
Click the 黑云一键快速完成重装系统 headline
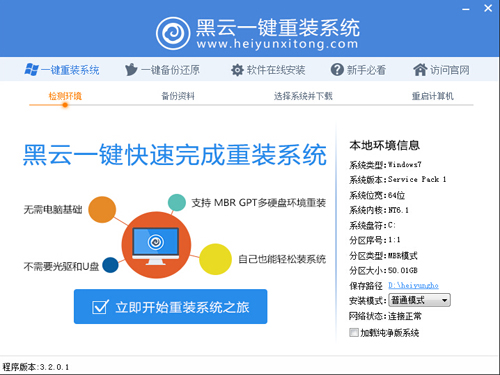(x=175, y=155)
